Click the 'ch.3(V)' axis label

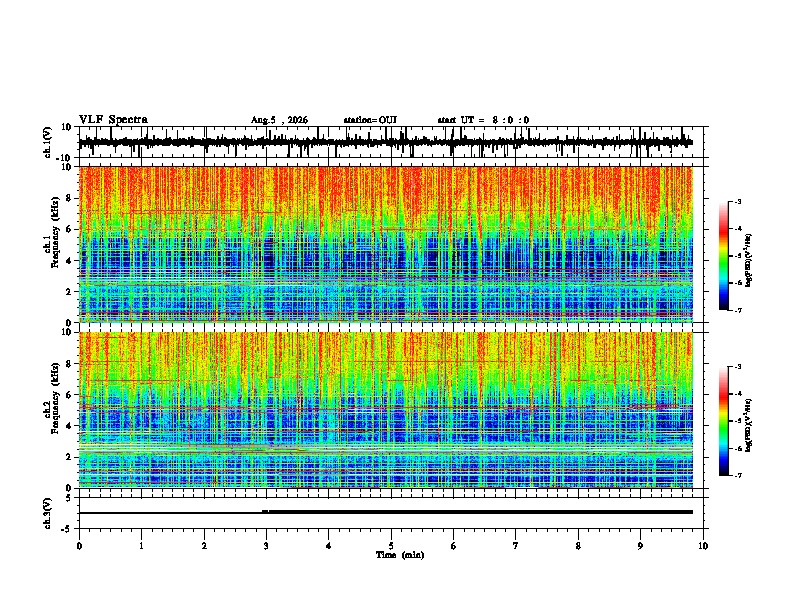point(48,513)
